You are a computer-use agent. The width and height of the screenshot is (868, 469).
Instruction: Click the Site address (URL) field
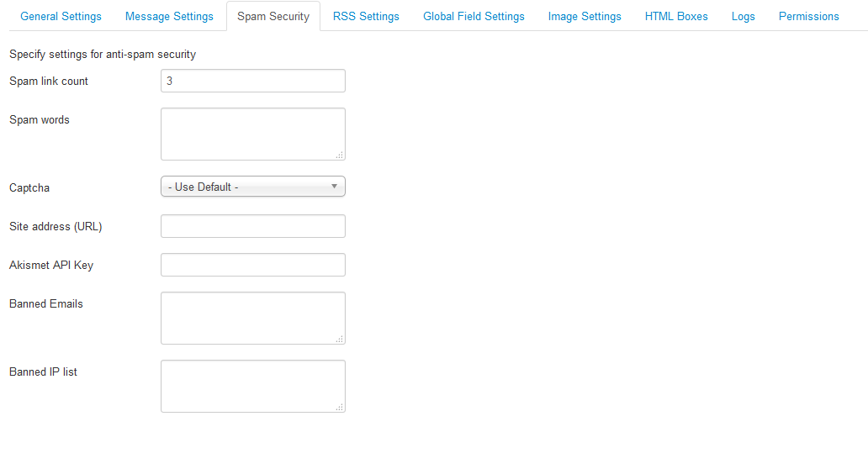point(252,226)
